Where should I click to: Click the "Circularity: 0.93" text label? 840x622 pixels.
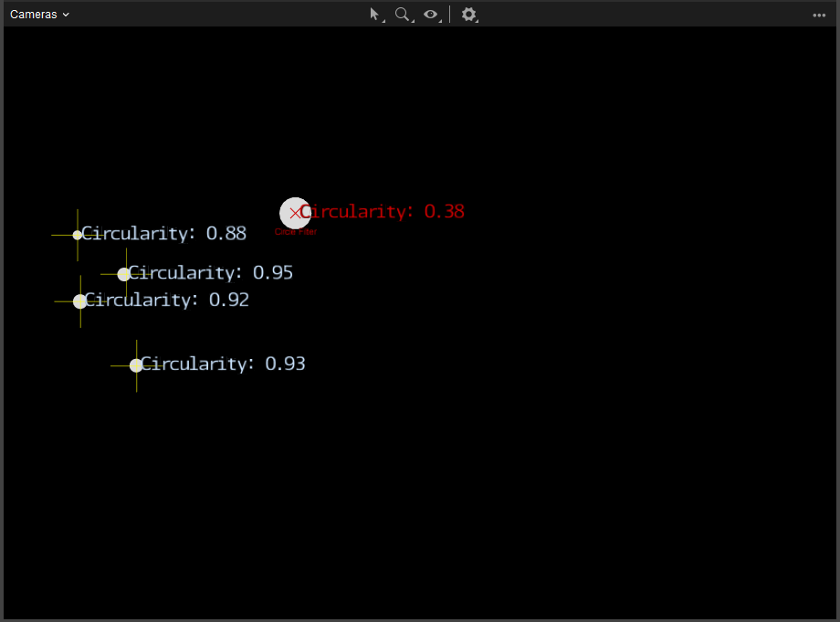[x=225, y=364]
